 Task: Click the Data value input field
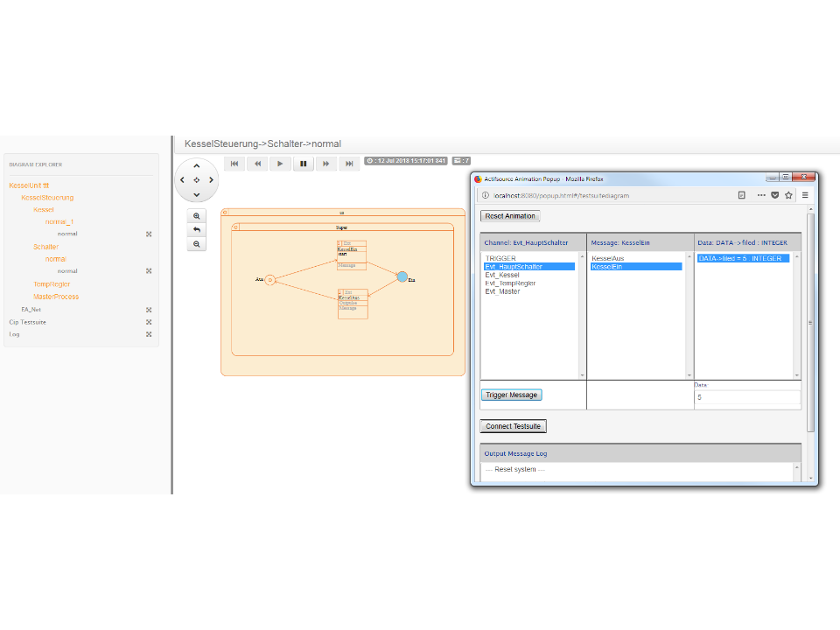[746, 397]
